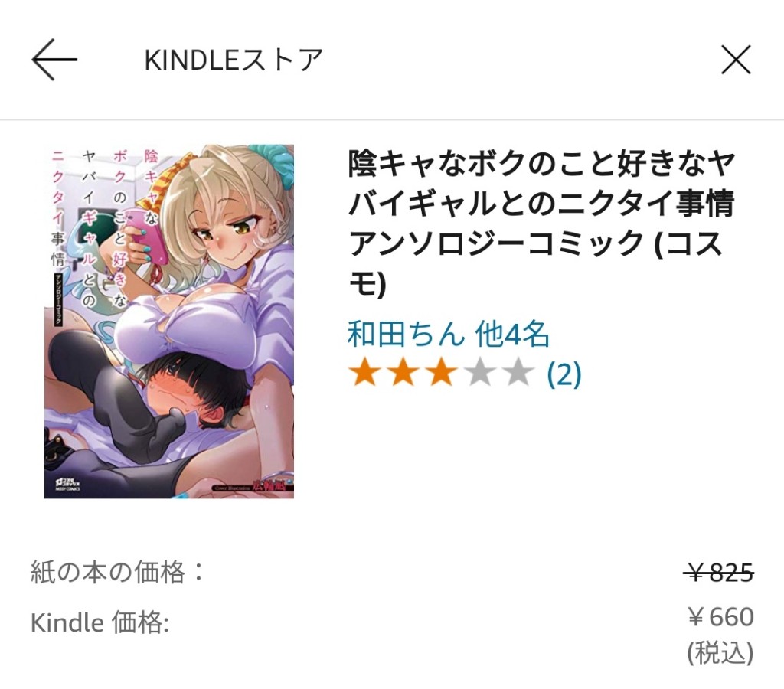Screen dimensions: 784x689
Task: Click the second orange rating star
Action: (x=403, y=374)
